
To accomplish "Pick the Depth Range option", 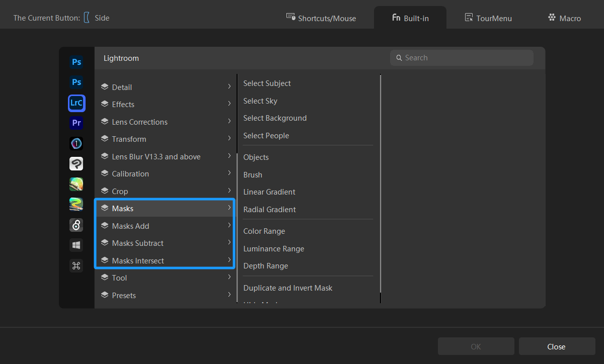I will click(266, 266).
